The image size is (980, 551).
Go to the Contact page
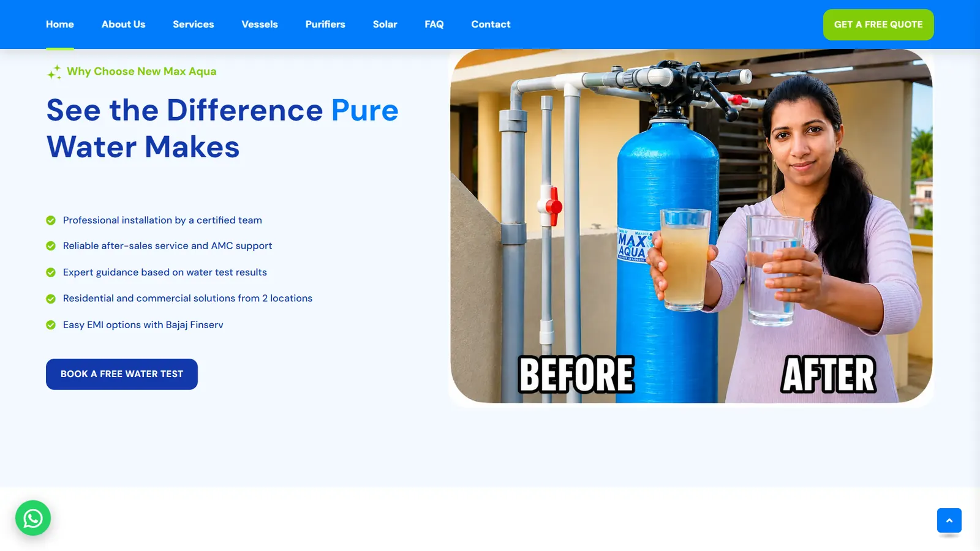pos(491,24)
